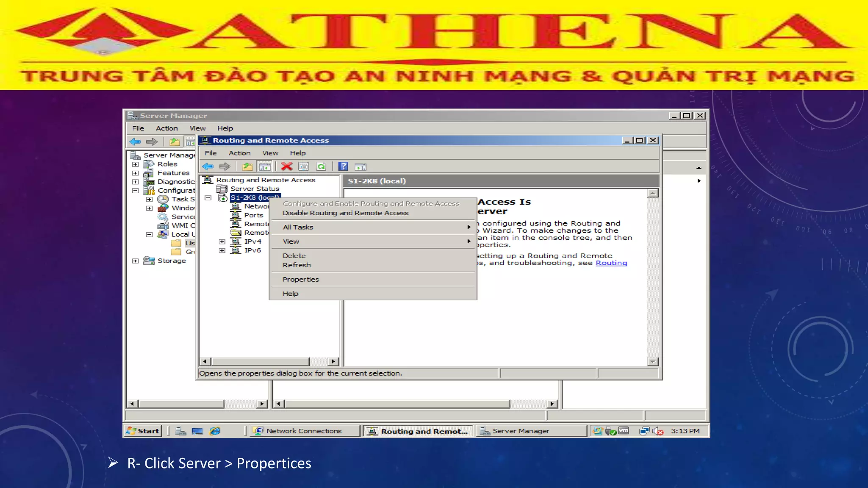This screenshot has height=488, width=868.
Task: Switch to Network Connections taskbar button
Action: pyautogui.click(x=304, y=431)
